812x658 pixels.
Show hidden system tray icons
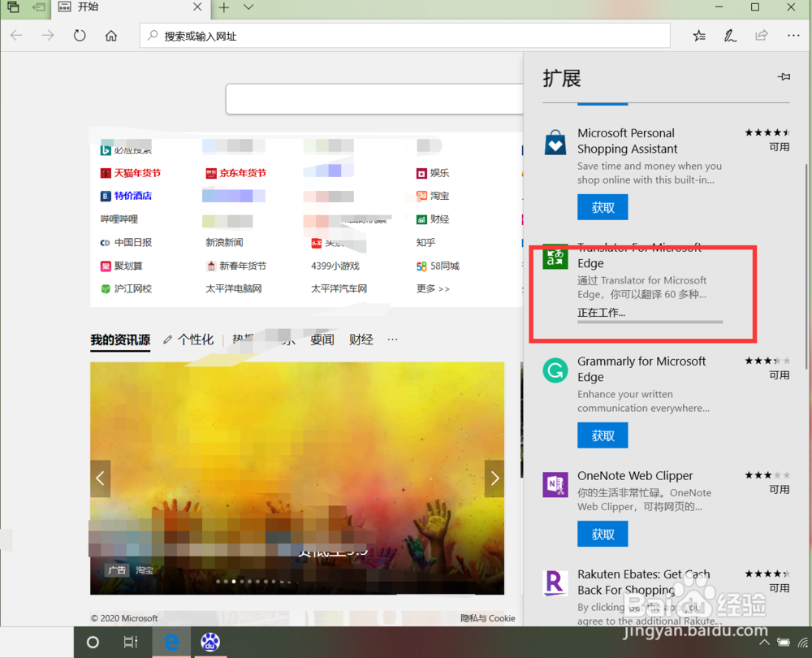[764, 643]
